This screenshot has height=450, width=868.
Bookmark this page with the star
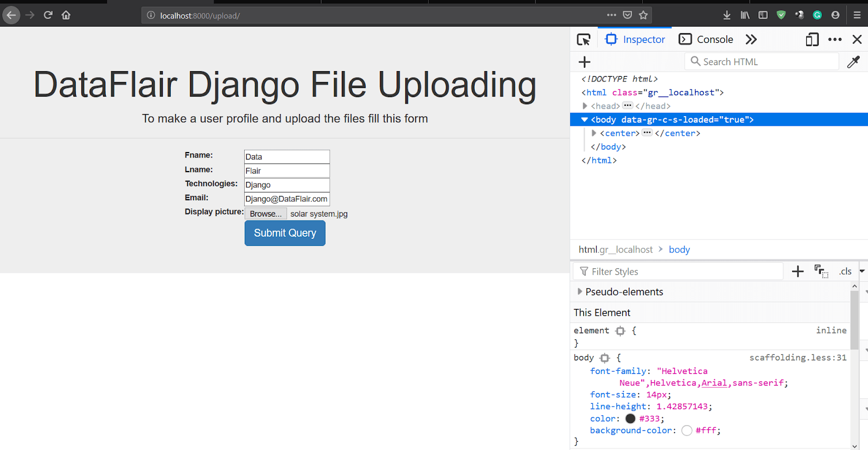(x=643, y=15)
